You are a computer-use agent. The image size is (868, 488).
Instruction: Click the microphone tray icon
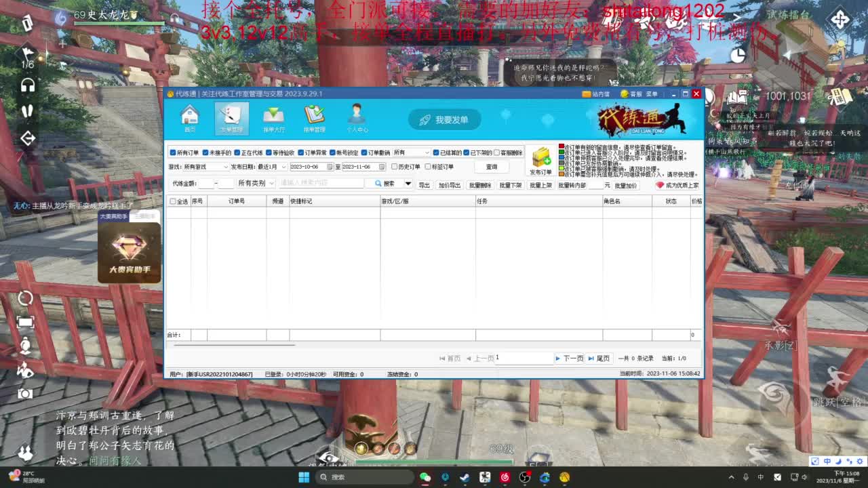pos(746,477)
